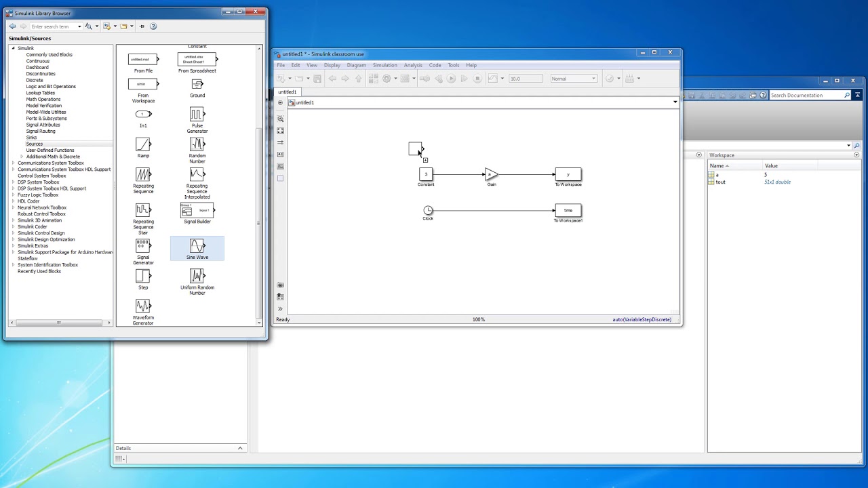Click the Area tool in canvas palette

[280, 178]
